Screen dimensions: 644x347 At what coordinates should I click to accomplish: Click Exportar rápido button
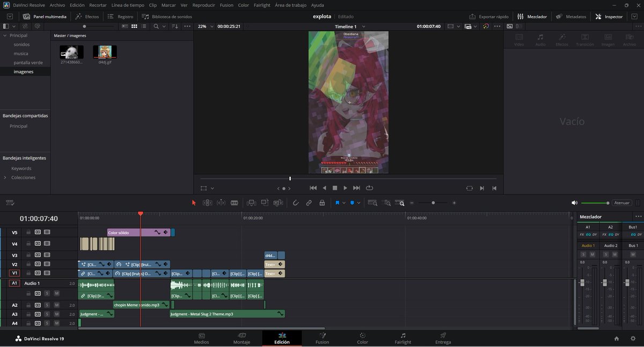[489, 17]
